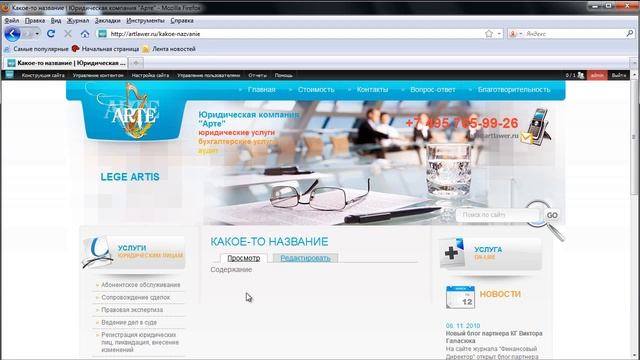Go to the browser Home page icon

coord(84,34)
